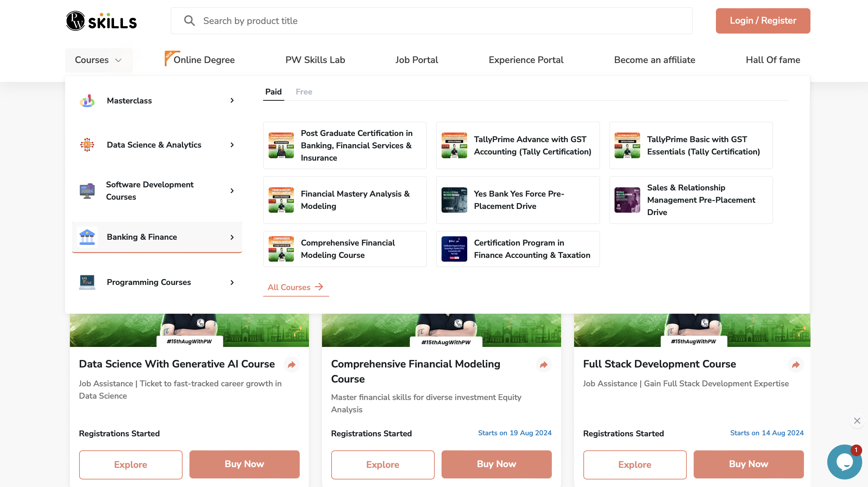Viewport: 868px width, 487px height.
Task: Open Post Graduate Certification in Banking title
Action: coord(357,145)
